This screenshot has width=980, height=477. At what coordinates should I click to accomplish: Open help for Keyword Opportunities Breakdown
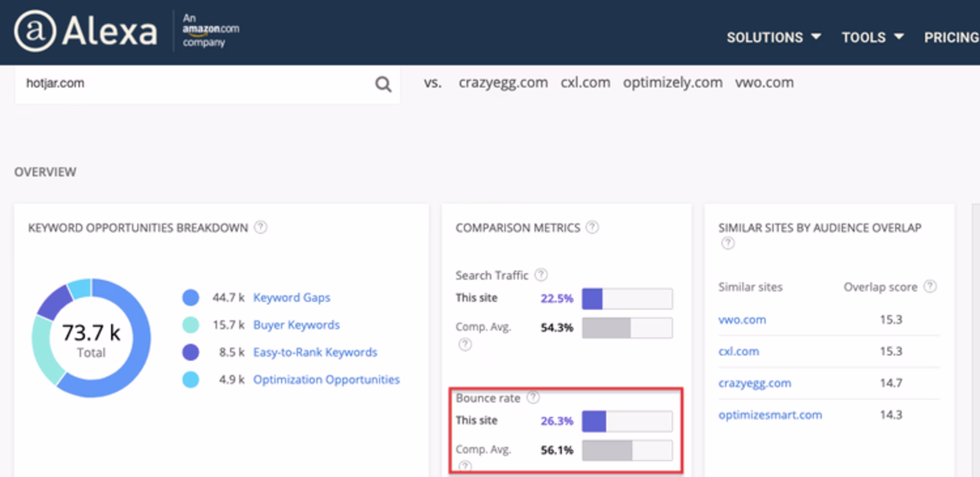[x=260, y=227]
